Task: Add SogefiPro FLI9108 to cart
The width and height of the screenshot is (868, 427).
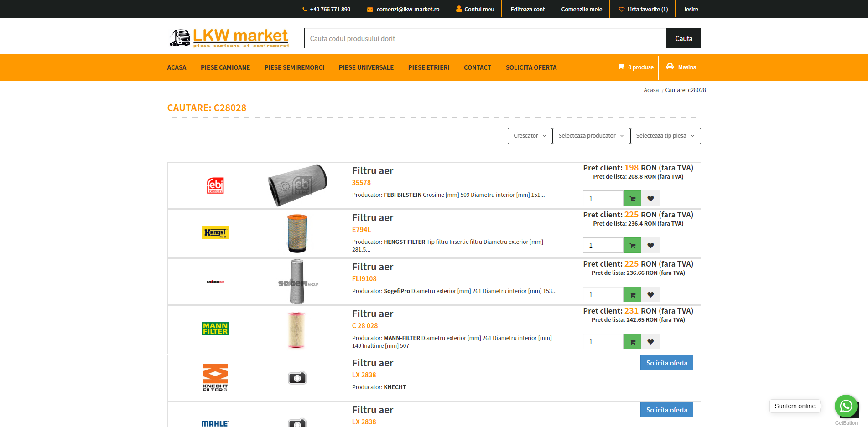Action: point(632,294)
